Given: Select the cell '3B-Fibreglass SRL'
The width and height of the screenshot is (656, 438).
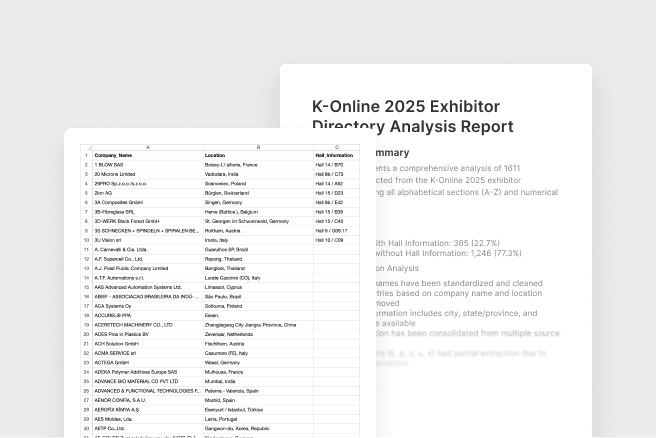Looking at the screenshot, I should [x=148, y=212].
